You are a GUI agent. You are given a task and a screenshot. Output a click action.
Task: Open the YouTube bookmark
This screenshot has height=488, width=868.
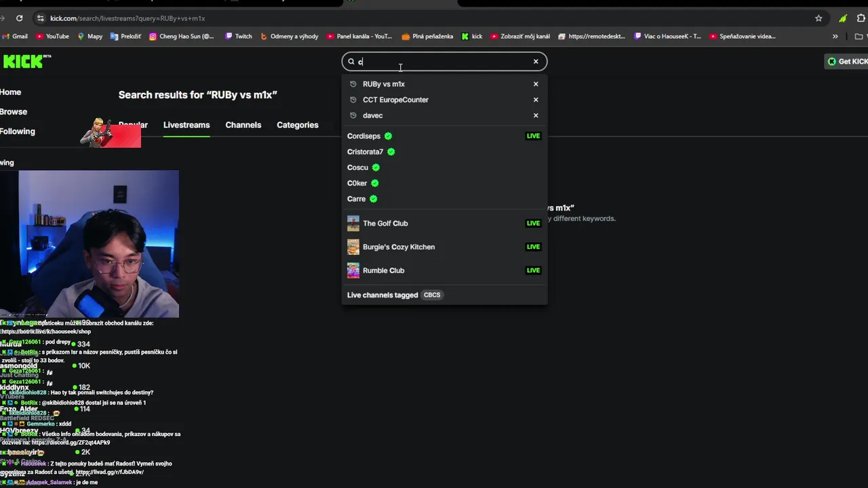53,37
